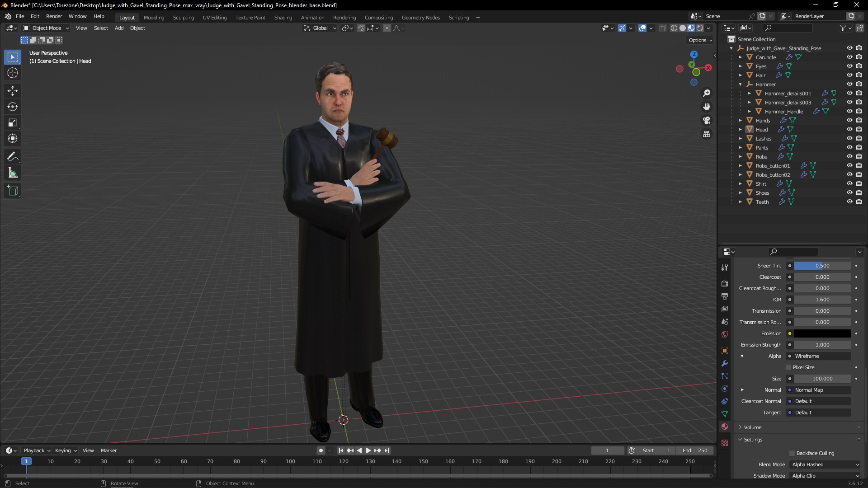Select the Rotate tool
Image resolution: width=868 pixels, height=488 pixels.
[13, 107]
